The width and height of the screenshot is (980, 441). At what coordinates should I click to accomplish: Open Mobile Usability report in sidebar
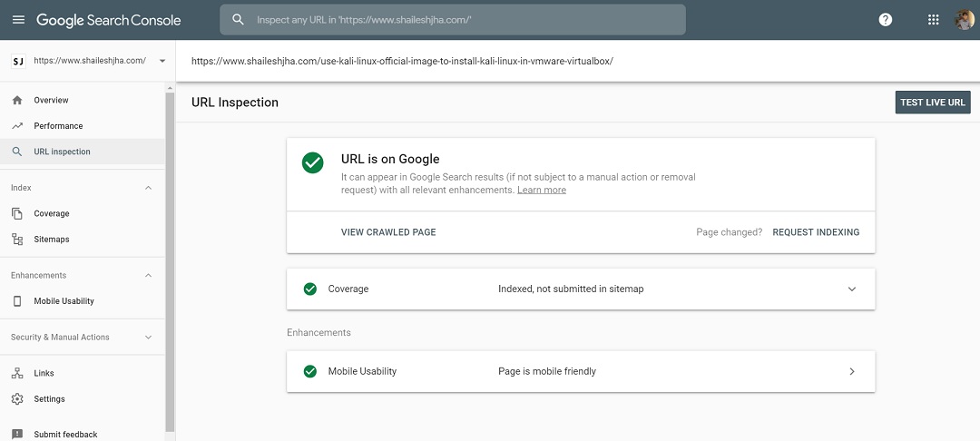pyautogui.click(x=64, y=301)
